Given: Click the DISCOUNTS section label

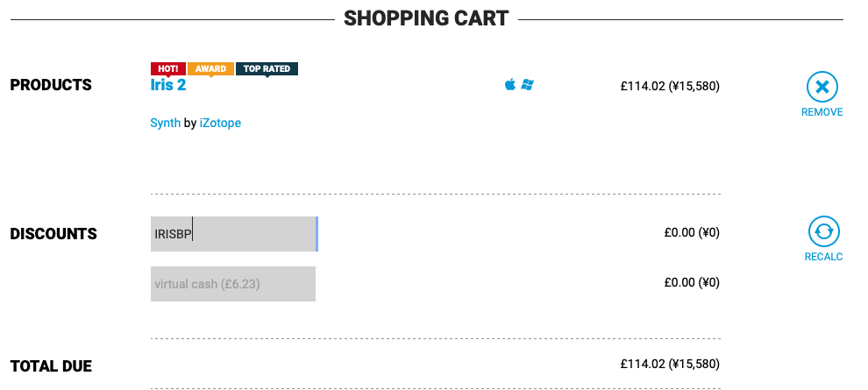Looking at the screenshot, I should (53, 234).
